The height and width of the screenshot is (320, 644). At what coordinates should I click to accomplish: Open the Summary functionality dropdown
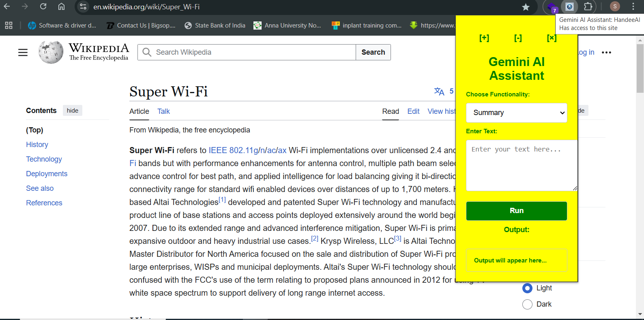tap(517, 113)
